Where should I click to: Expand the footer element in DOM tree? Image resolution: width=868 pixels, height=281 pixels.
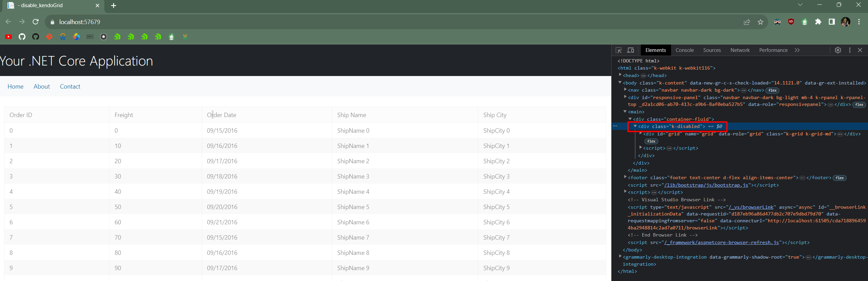pyautogui.click(x=625, y=177)
